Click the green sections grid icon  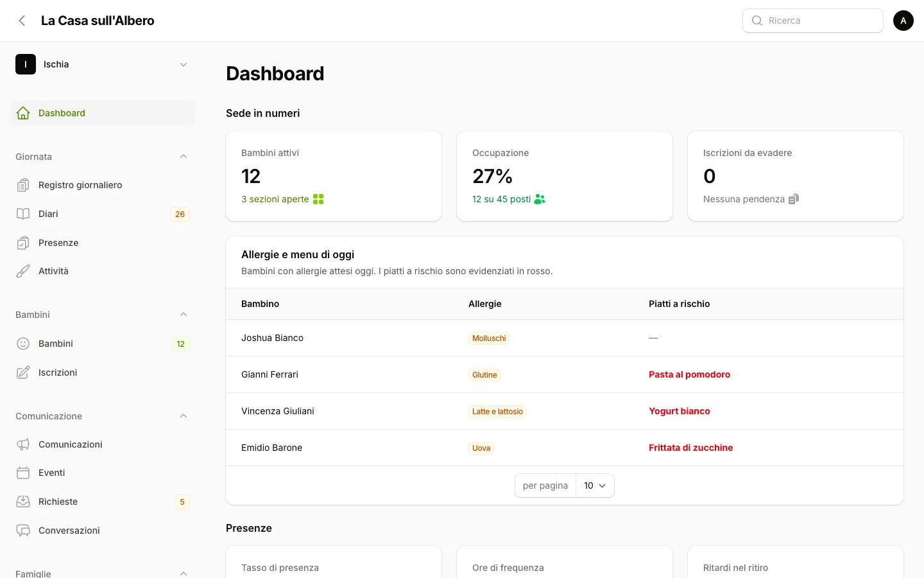coord(318,199)
